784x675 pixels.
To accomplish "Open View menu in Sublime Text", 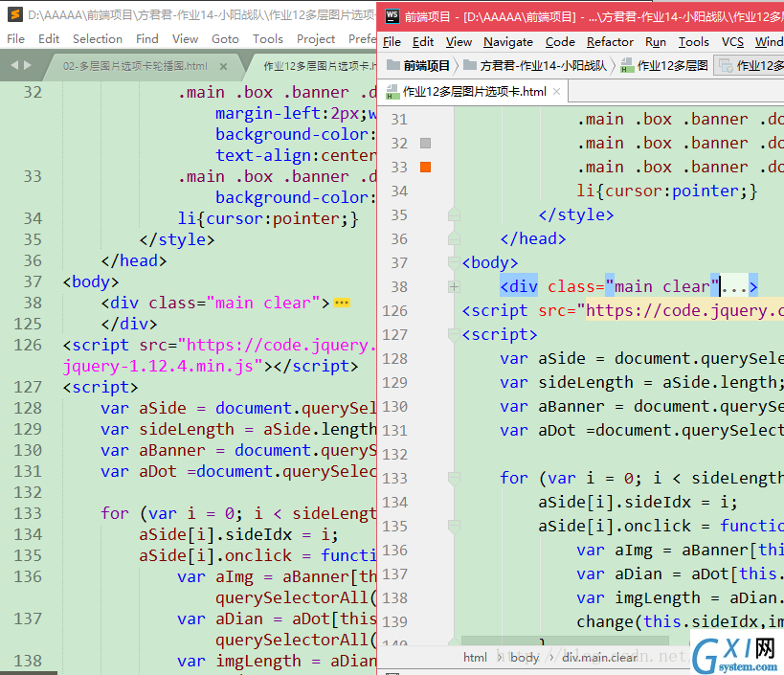I will point(185,39).
